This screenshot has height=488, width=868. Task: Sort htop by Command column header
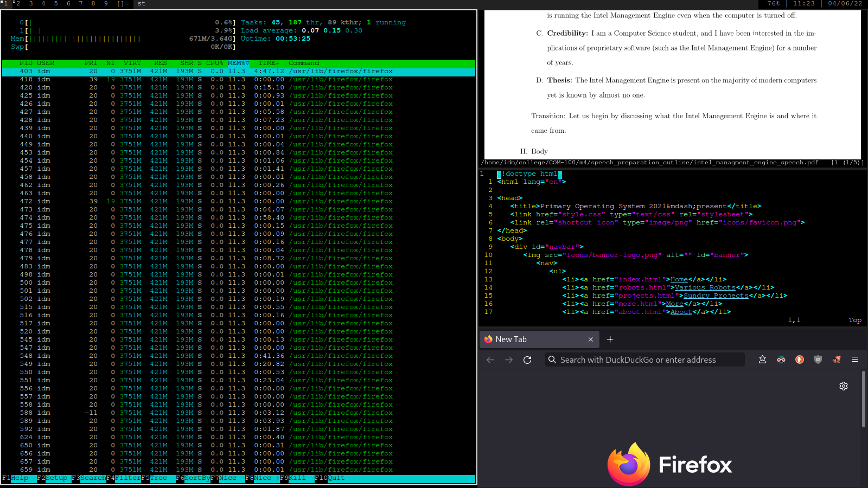click(304, 63)
